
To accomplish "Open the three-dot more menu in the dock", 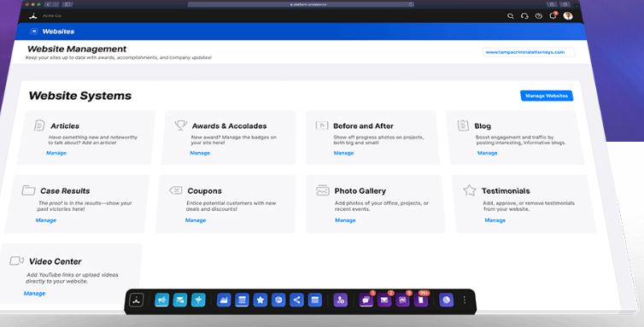I will pos(465,301).
